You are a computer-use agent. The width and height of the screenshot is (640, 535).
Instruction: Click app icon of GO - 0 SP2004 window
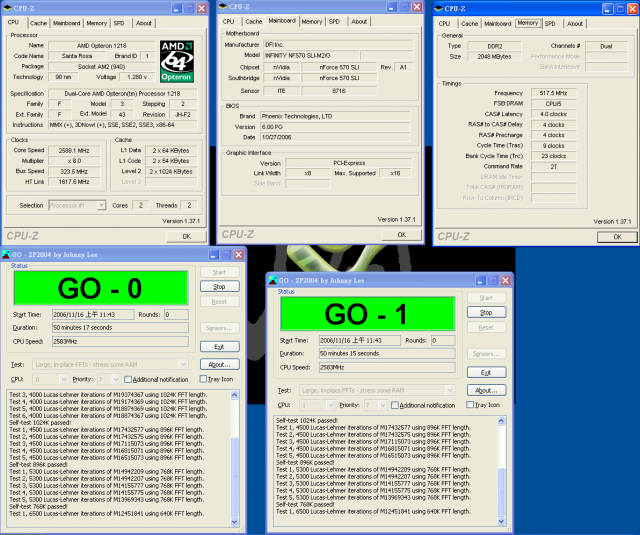(x=6, y=255)
